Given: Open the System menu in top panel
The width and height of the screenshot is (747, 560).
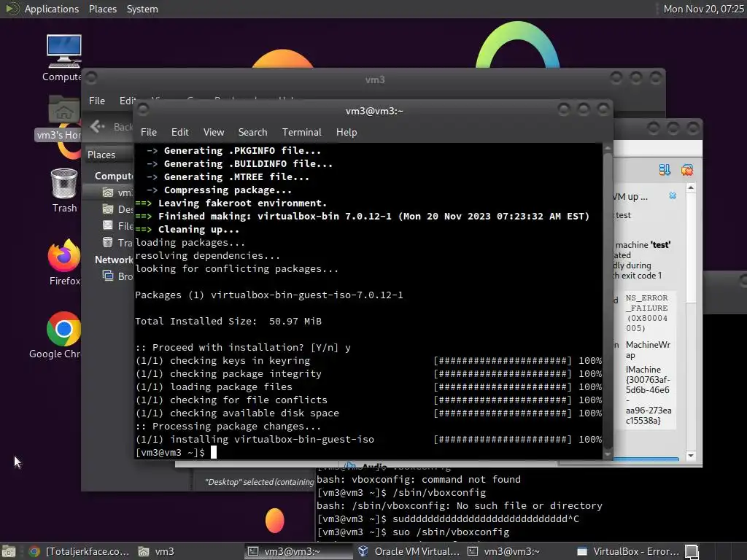Looking at the screenshot, I should point(142,9).
